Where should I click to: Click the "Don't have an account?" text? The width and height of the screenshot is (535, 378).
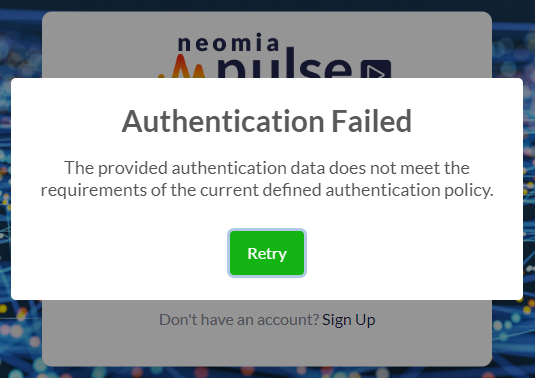tap(239, 320)
